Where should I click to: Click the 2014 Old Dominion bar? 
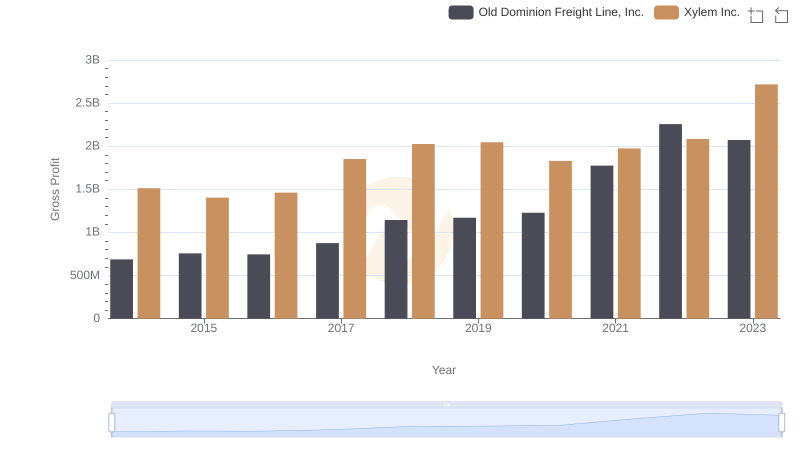point(121,289)
